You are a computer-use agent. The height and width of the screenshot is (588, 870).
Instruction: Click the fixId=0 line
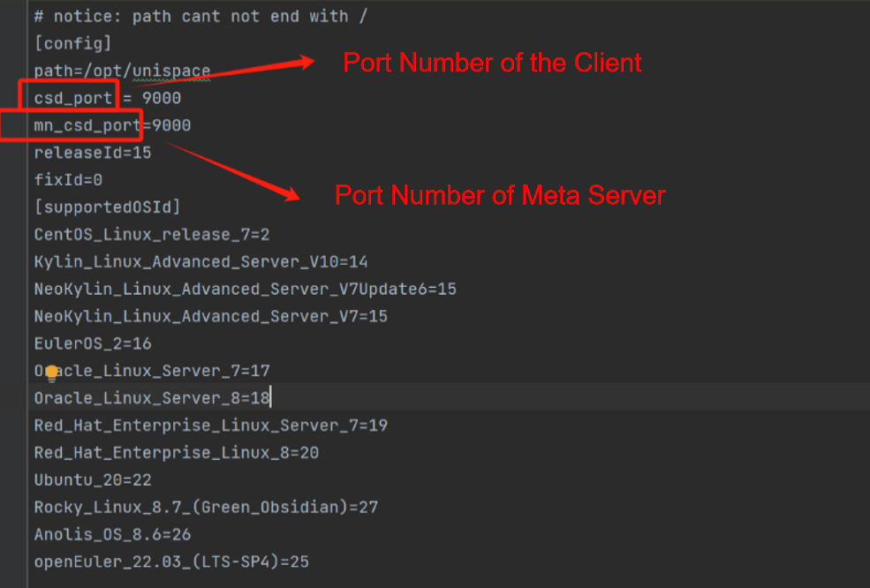[68, 180]
